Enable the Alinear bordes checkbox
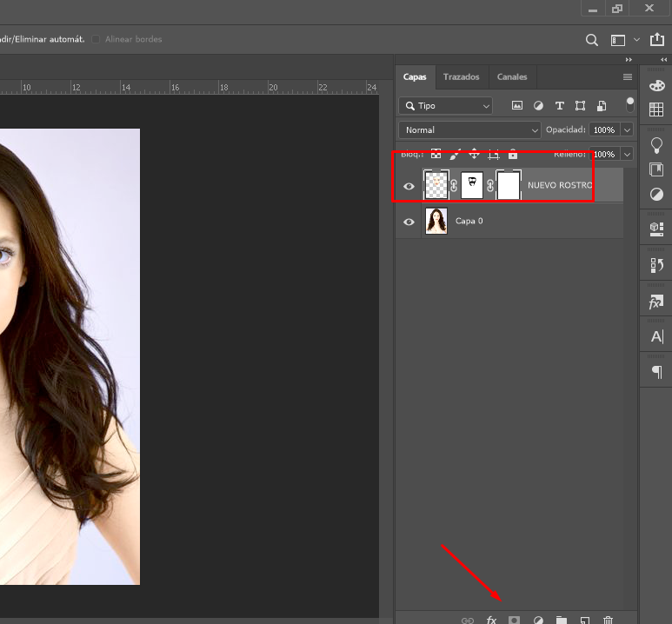Viewport: 672px width, 624px height. coord(96,39)
